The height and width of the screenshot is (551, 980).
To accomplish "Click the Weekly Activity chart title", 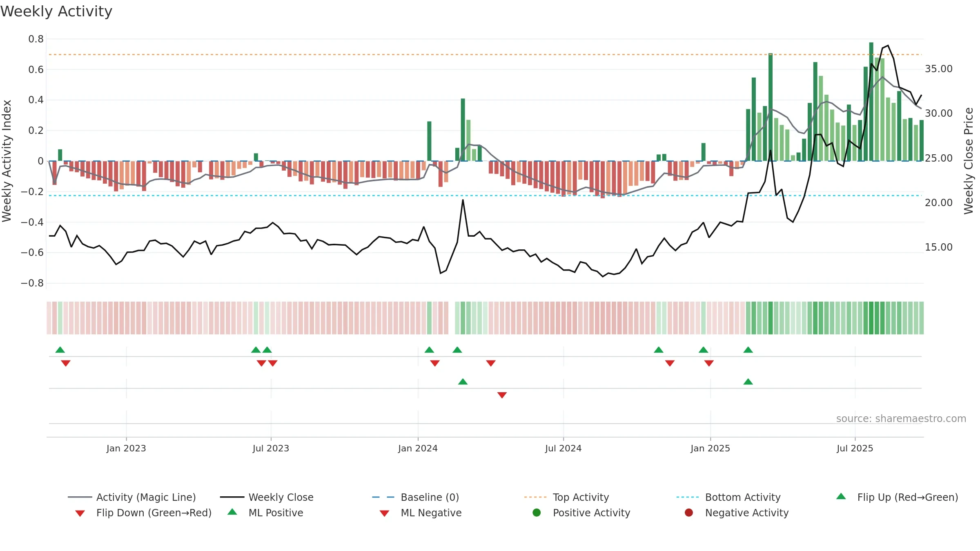I will click(x=56, y=11).
